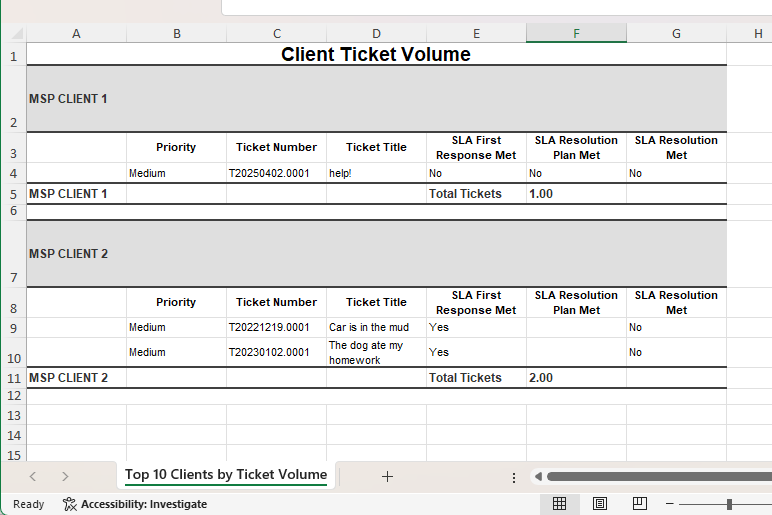Click No in SLA Resolution Met row 9

click(676, 327)
